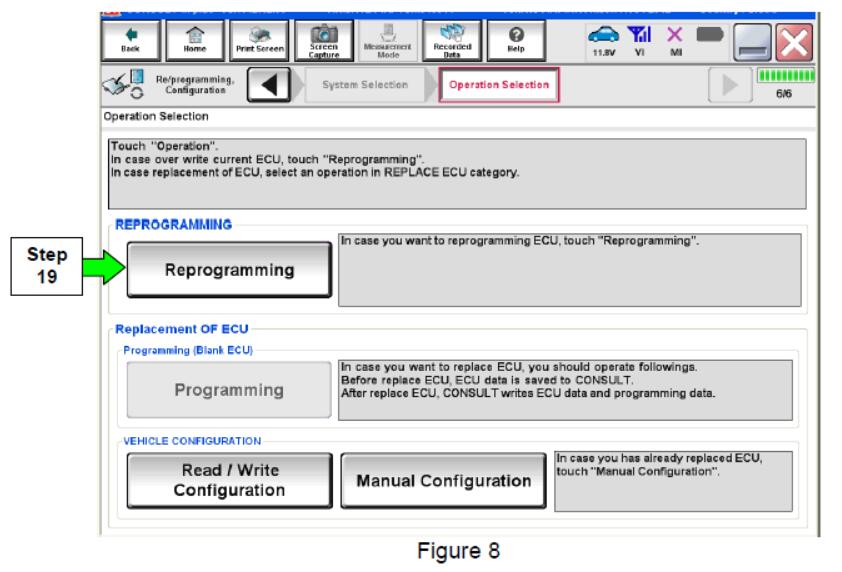
Task: Select the System Selection step tab
Action: click(x=365, y=84)
